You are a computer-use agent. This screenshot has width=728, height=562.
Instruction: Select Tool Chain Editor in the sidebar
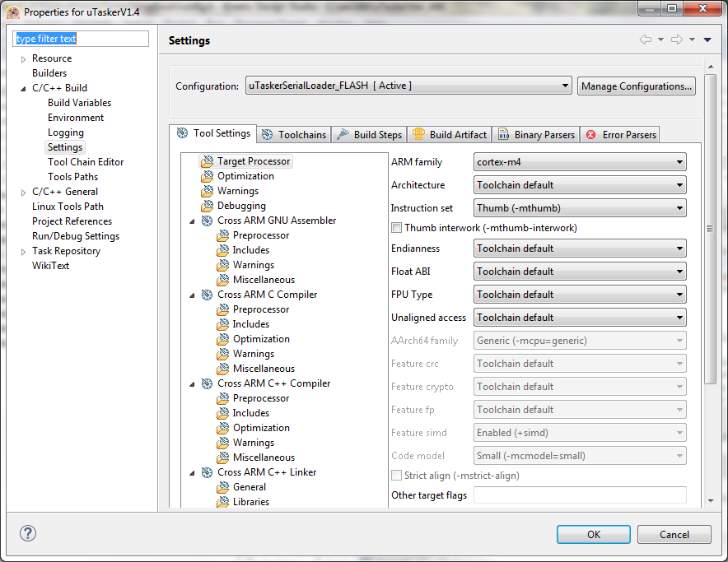coord(86,162)
